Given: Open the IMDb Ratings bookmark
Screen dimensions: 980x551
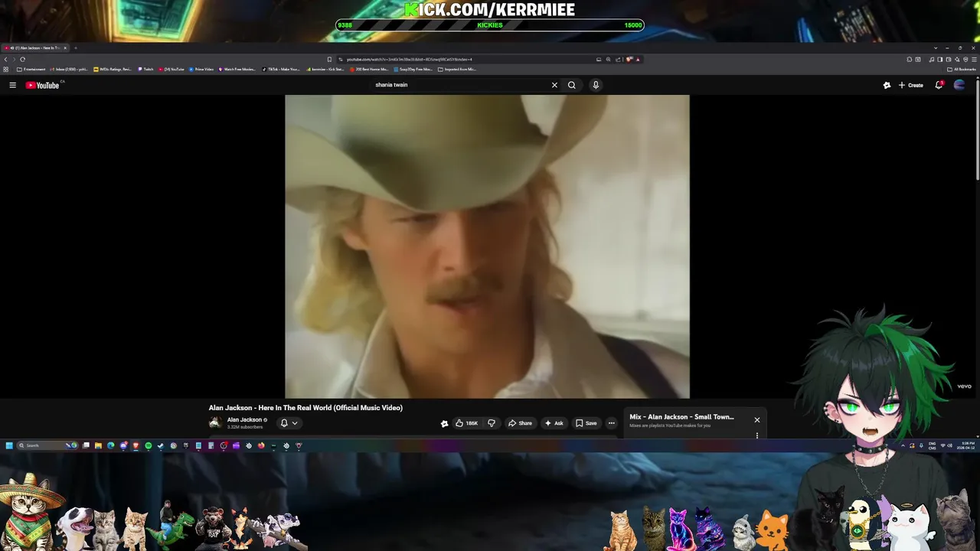Looking at the screenshot, I should click(113, 69).
